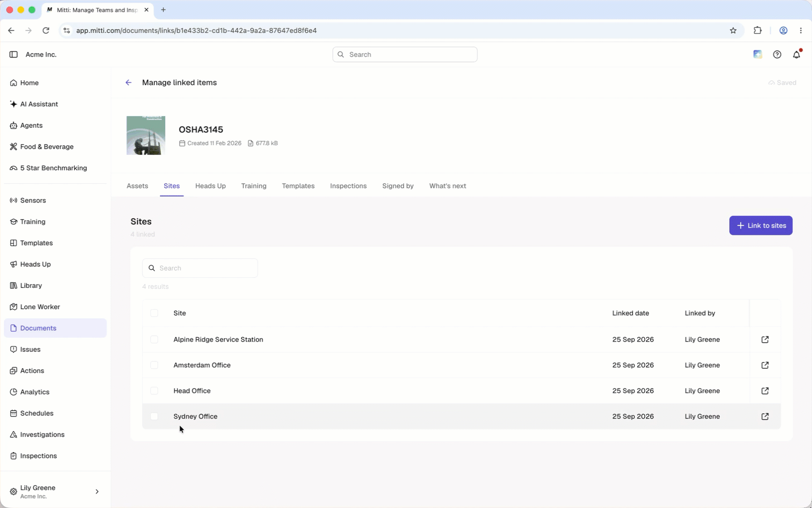The image size is (812, 508).
Task: Toggle the sidebar panel icon
Action: pyautogui.click(x=14, y=55)
